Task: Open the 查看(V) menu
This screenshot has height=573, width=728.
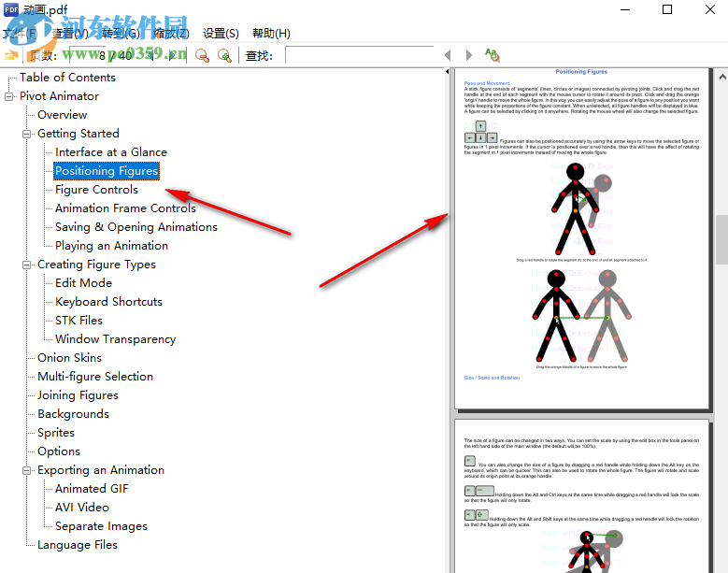Action: pos(70,34)
